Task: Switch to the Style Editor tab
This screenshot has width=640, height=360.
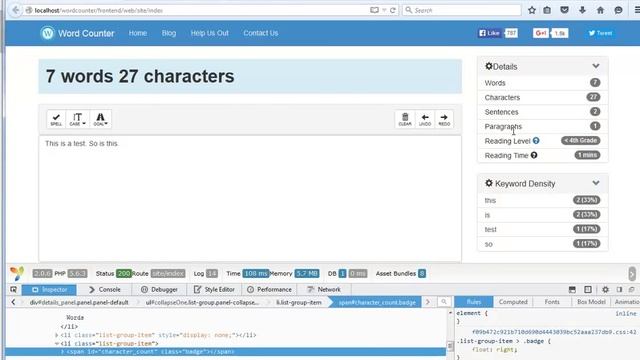Action: click(x=214, y=289)
